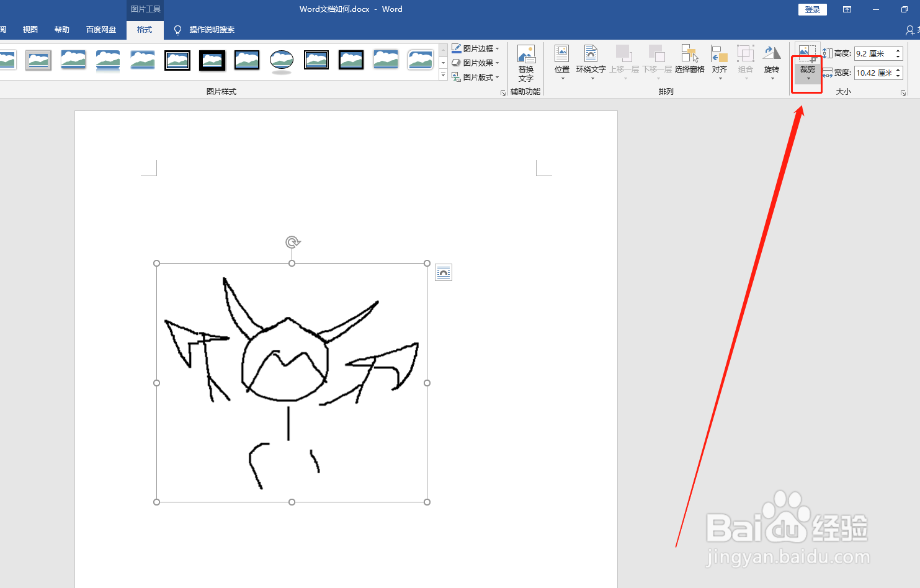This screenshot has width=920, height=588.
Task: Open the Rotate (旋转) objects menu
Action: (772, 63)
